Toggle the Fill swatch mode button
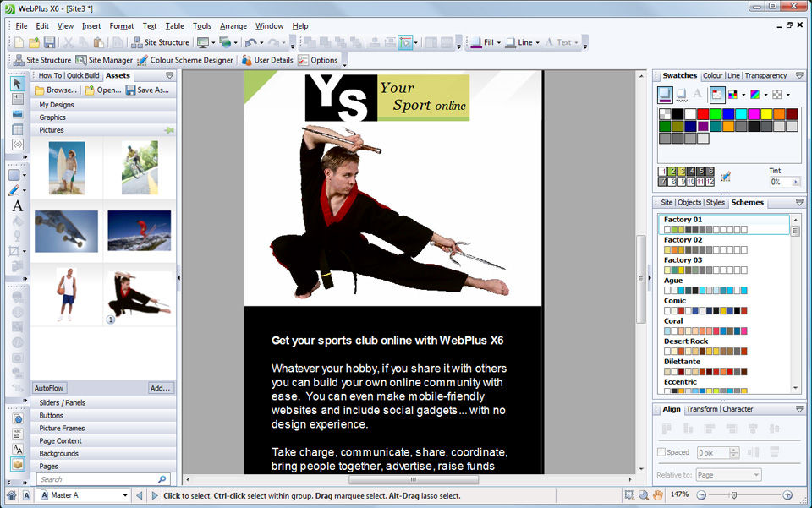 tap(665, 94)
